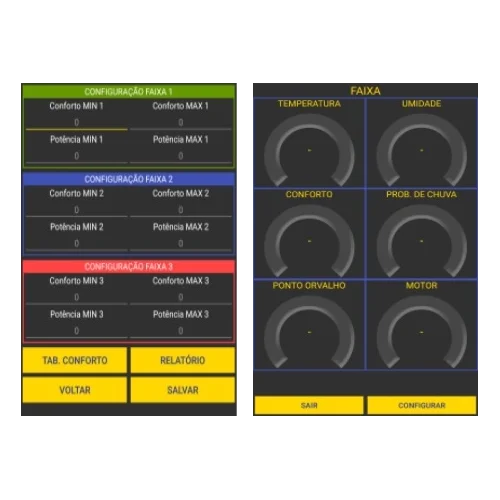Click the UMIDADE label
The height and width of the screenshot is (500, 500).
pos(421,104)
